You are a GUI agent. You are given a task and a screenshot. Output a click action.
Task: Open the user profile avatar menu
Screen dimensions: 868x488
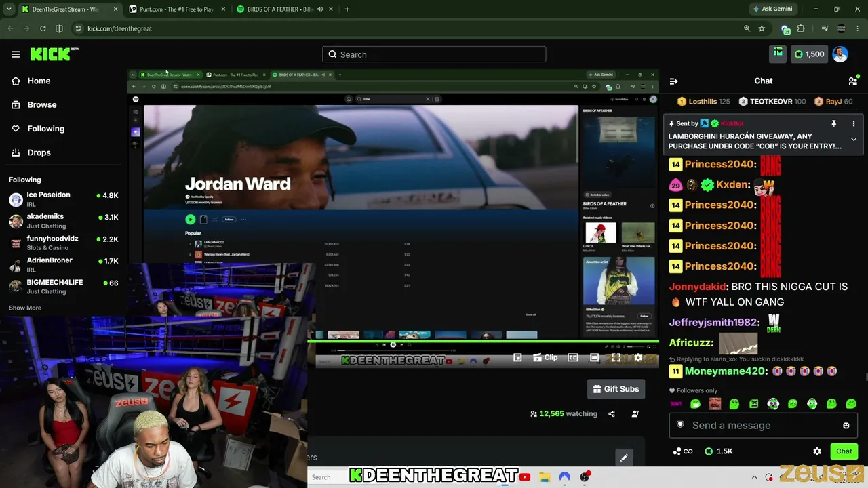(x=840, y=54)
